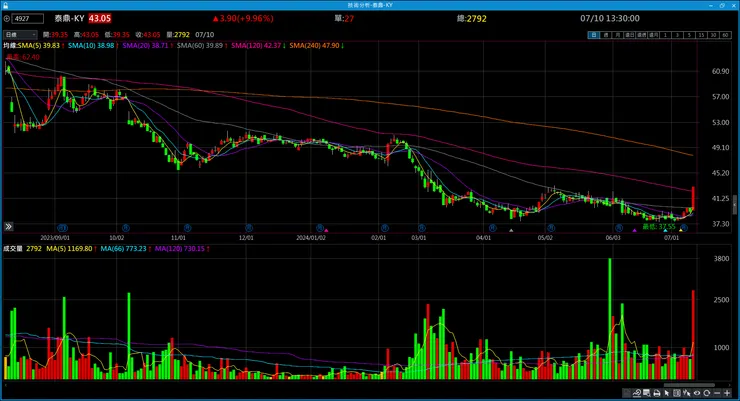Open the 日線 chart period dropdown
740x401 pixels.
tap(20, 35)
